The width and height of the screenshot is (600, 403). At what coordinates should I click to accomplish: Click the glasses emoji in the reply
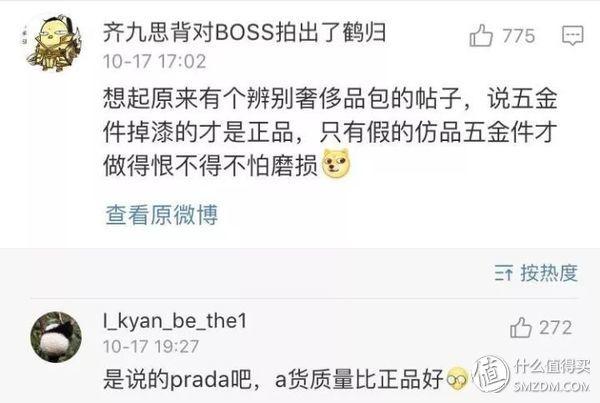pyautogui.click(x=457, y=378)
